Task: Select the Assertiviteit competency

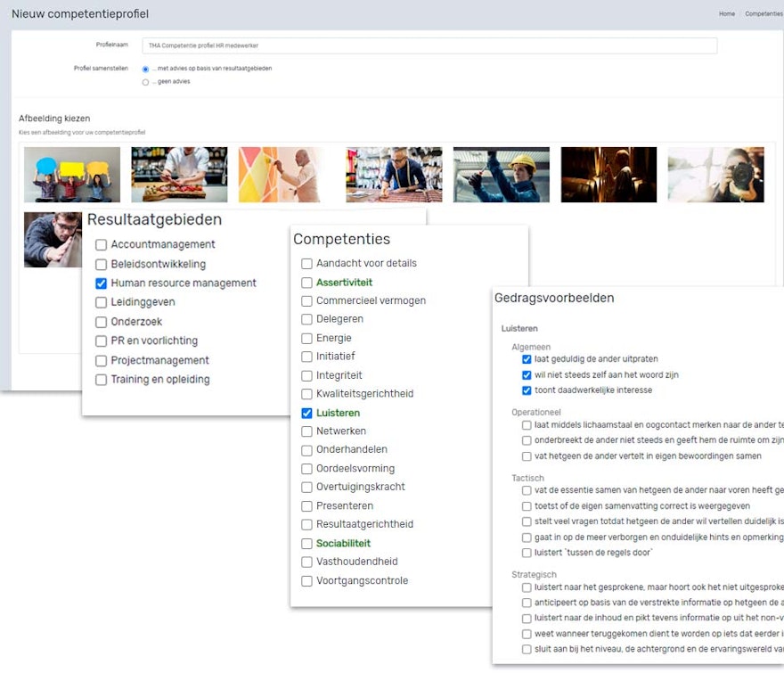Action: pos(306,282)
